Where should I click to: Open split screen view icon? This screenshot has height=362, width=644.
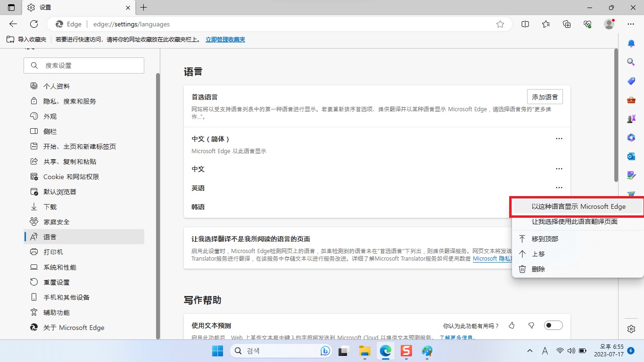click(x=525, y=24)
